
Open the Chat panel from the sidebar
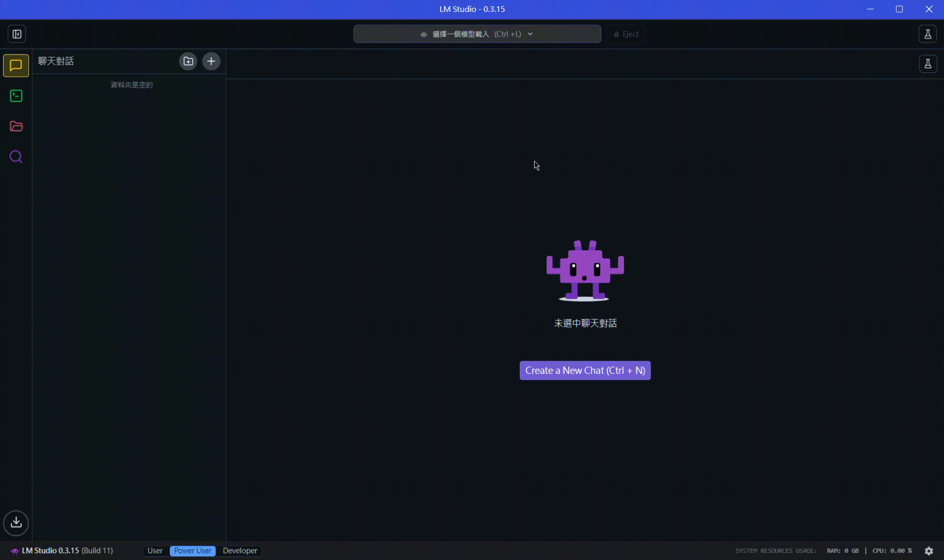coord(16,65)
